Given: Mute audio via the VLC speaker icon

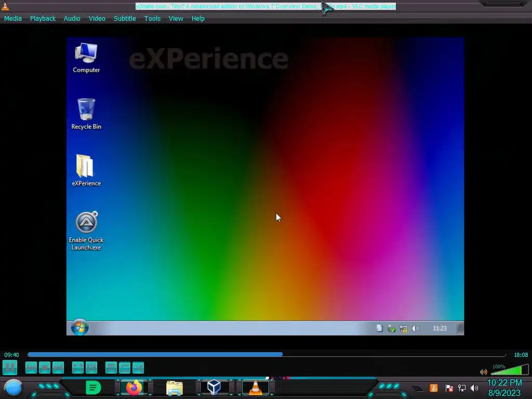Looking at the screenshot, I should [484, 372].
